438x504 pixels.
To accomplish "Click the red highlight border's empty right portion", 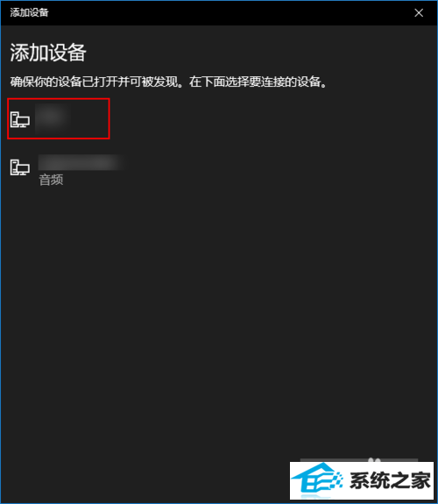I will [90, 118].
